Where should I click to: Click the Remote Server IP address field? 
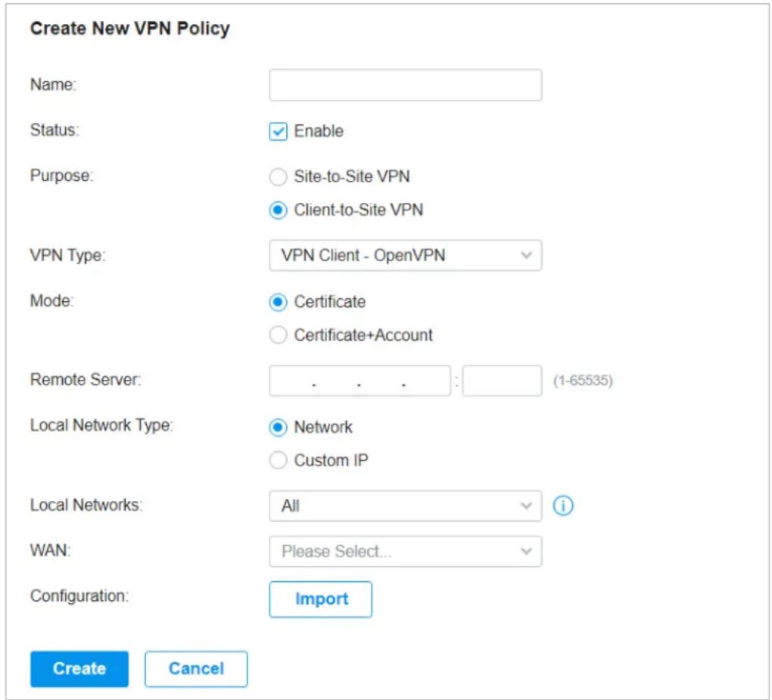[x=360, y=381]
